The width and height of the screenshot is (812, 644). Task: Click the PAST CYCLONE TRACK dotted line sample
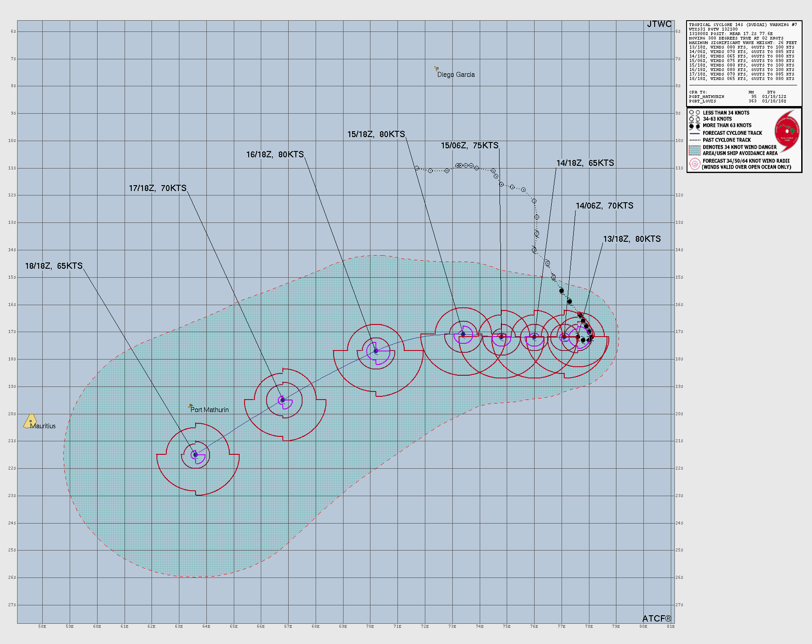click(695, 140)
